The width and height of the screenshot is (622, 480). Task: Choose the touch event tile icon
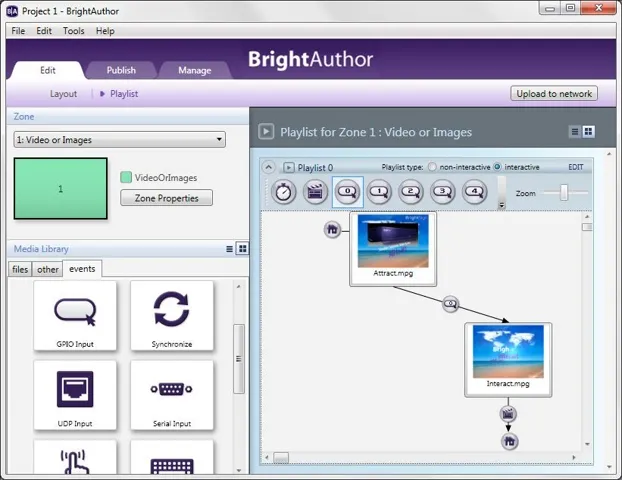[75, 457]
